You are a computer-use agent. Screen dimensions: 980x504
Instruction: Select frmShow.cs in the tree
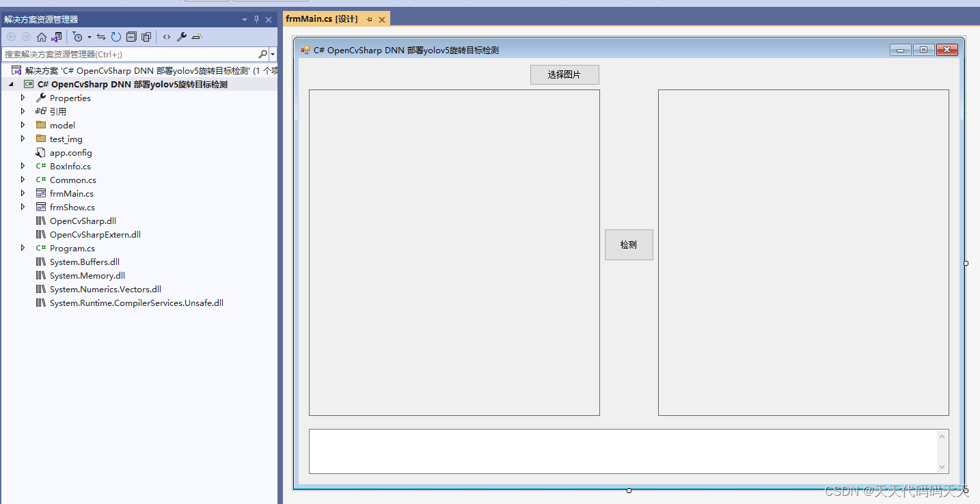coord(72,207)
